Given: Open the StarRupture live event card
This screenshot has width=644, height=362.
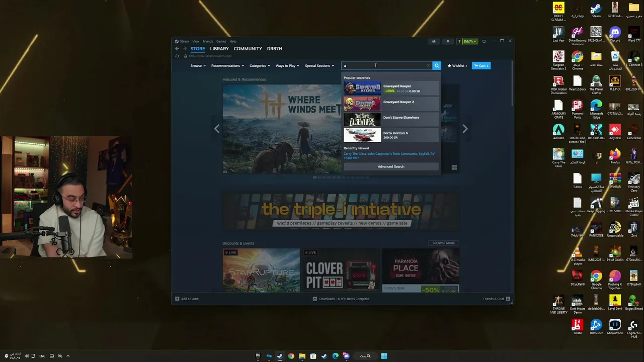Looking at the screenshot, I should click(261, 270).
